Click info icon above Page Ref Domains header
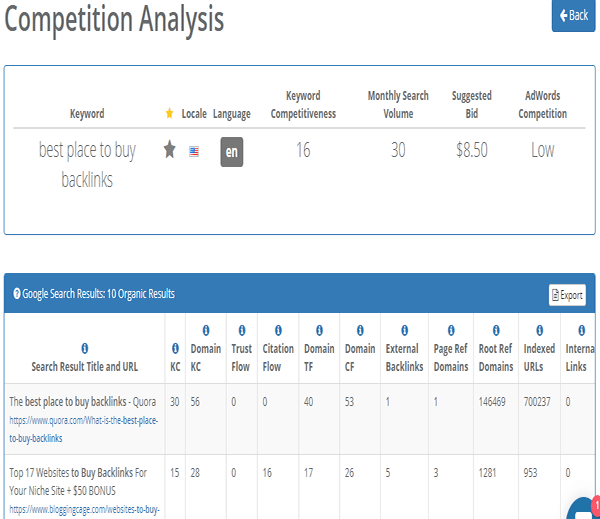Viewport: 600px width, 519px height. click(451, 330)
